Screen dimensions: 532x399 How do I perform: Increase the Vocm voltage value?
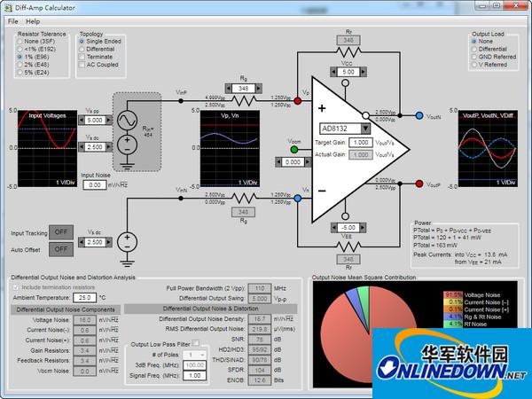tap(308, 162)
